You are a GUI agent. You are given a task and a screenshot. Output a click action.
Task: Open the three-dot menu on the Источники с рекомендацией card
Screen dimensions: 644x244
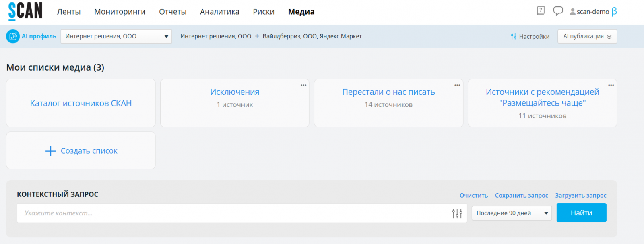coord(611,85)
